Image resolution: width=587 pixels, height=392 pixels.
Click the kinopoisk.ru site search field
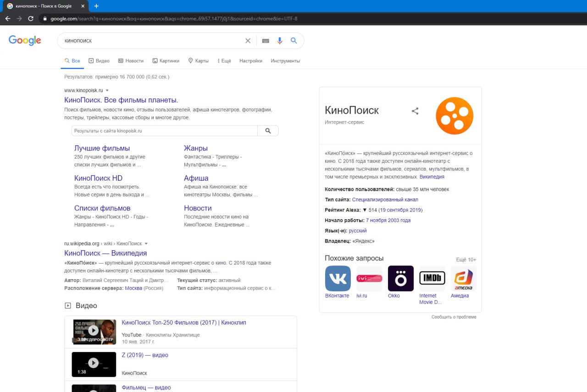pyautogui.click(x=165, y=131)
